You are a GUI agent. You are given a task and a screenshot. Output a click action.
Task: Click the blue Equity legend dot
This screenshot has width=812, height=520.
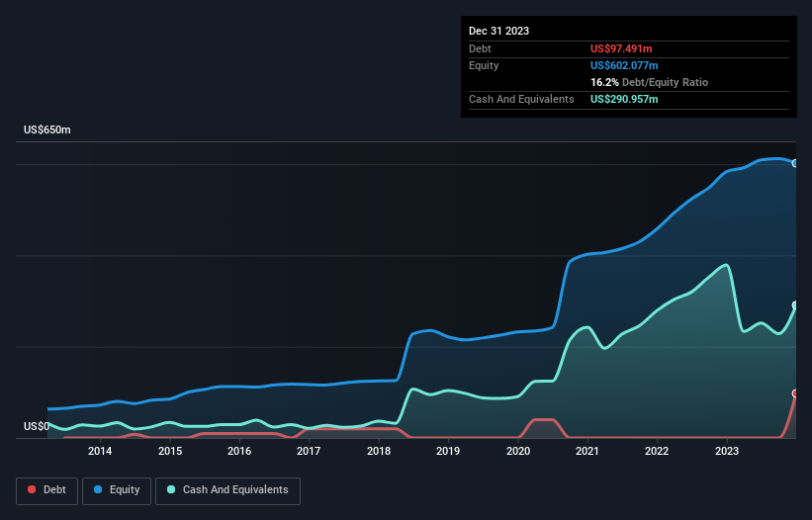98,489
